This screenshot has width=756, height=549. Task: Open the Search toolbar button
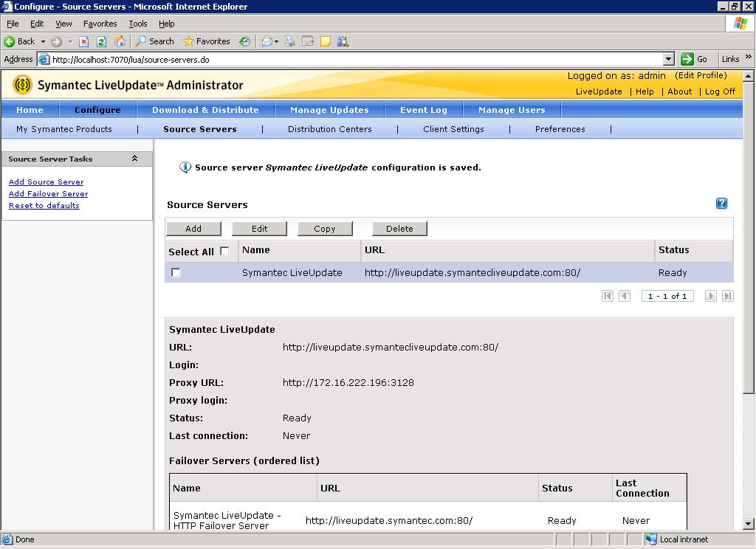coord(155,41)
